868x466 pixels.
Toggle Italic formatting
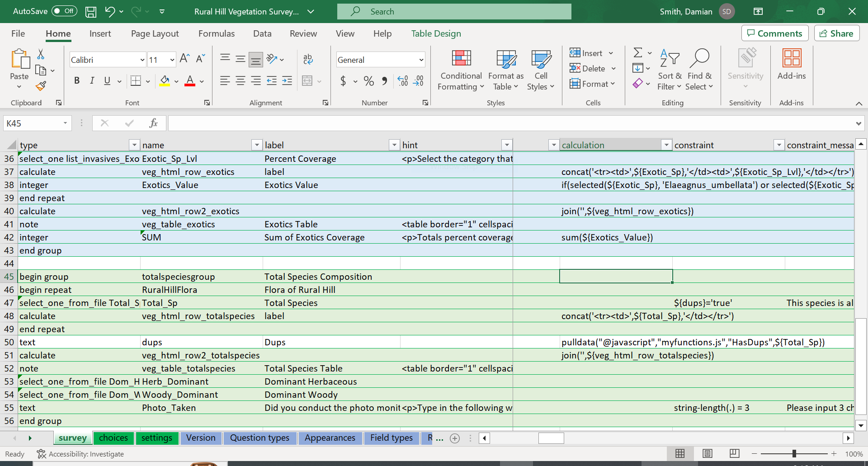click(x=92, y=81)
